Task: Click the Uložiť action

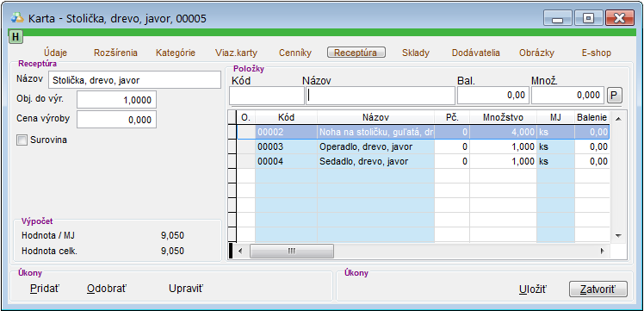Action: 533,289
